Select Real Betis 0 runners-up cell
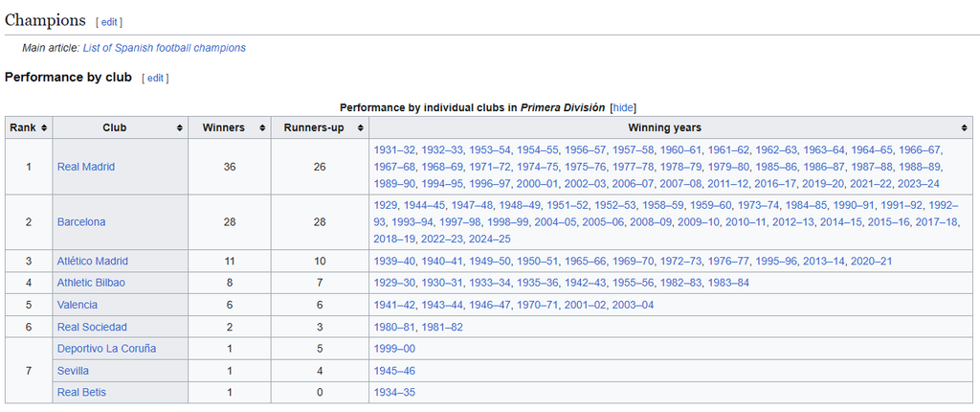 pos(320,393)
